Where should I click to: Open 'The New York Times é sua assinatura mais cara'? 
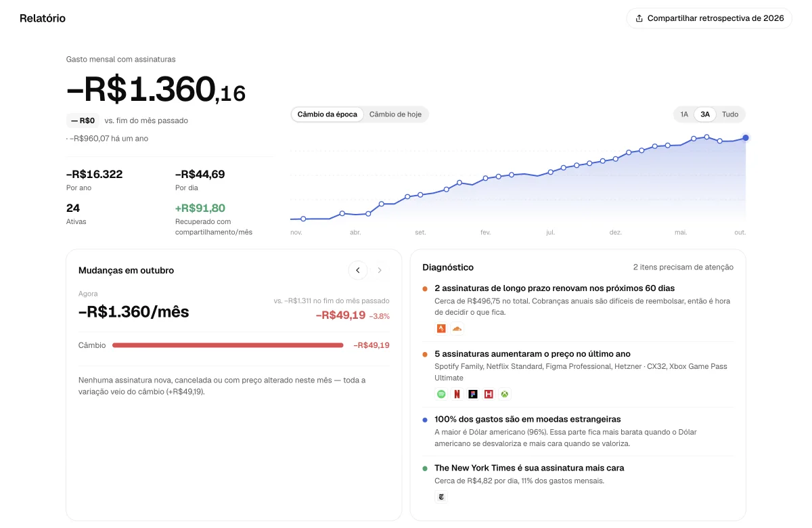click(x=578, y=485)
